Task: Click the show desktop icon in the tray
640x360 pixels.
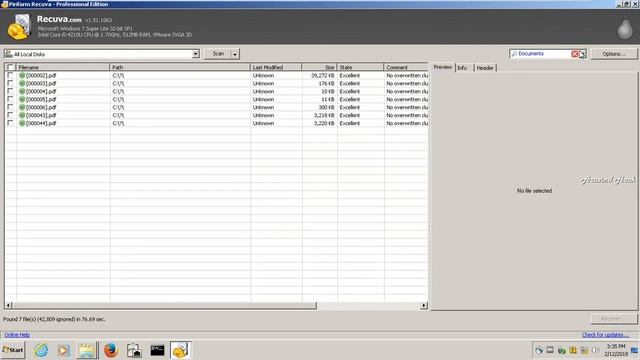Action: point(634,350)
